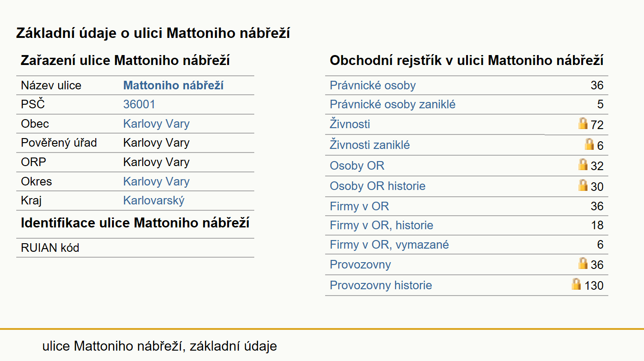Click the lock icon in the Provozovny row
This screenshot has height=361, width=644.
[583, 263]
